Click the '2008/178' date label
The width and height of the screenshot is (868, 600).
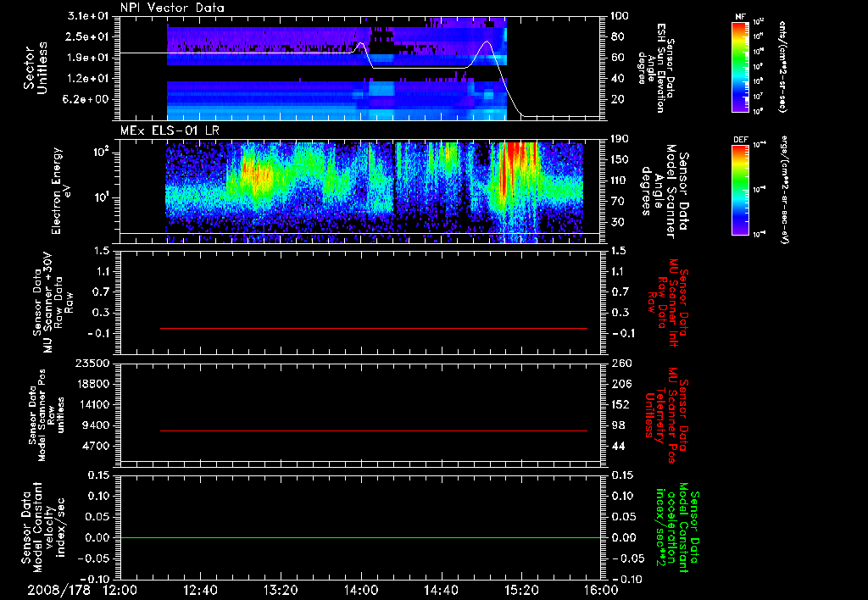tap(59, 590)
